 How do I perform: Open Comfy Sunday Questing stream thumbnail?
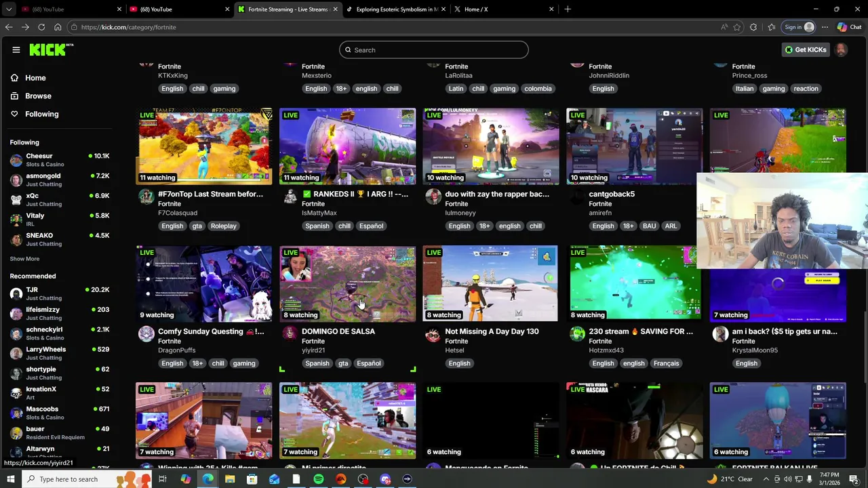coord(204,283)
